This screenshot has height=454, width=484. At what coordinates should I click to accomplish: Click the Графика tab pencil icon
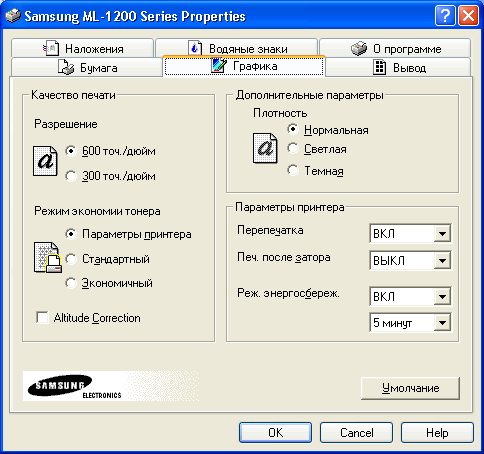click(x=219, y=65)
